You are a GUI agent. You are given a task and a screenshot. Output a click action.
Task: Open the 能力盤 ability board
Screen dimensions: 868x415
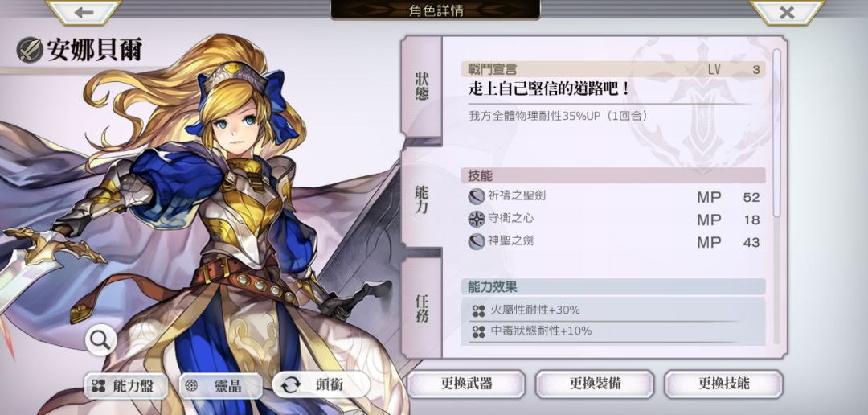(125, 385)
